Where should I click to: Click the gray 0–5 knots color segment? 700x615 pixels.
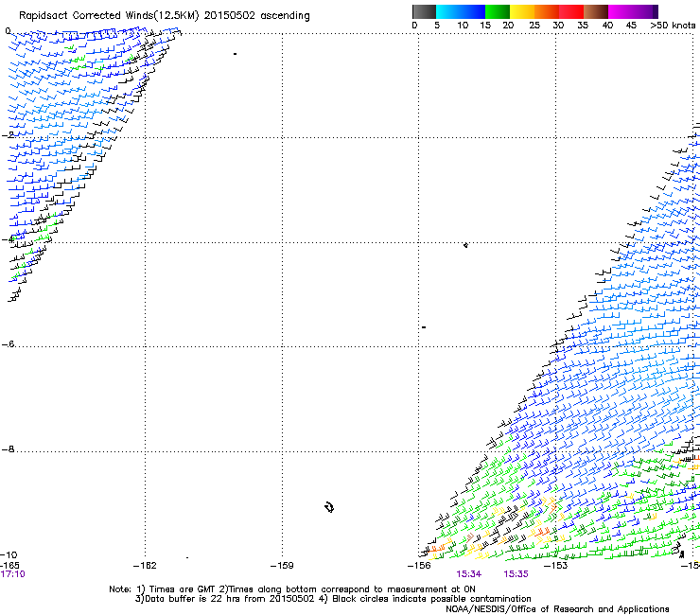coord(424,11)
